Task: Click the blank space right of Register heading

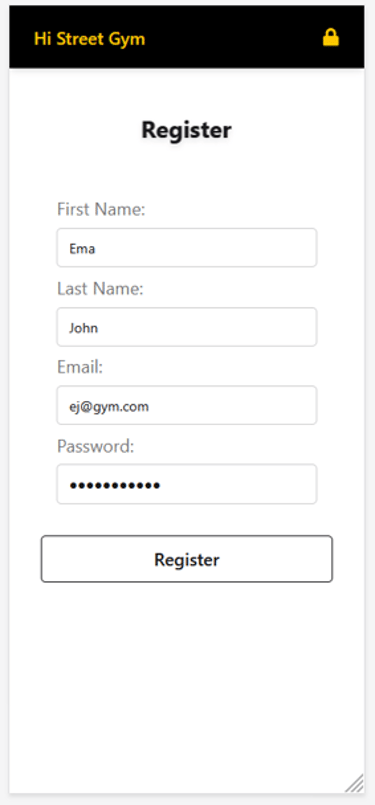Action: [298, 130]
